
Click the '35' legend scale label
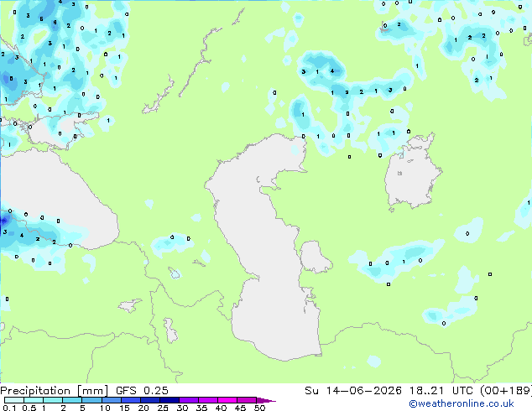(x=201, y=408)
